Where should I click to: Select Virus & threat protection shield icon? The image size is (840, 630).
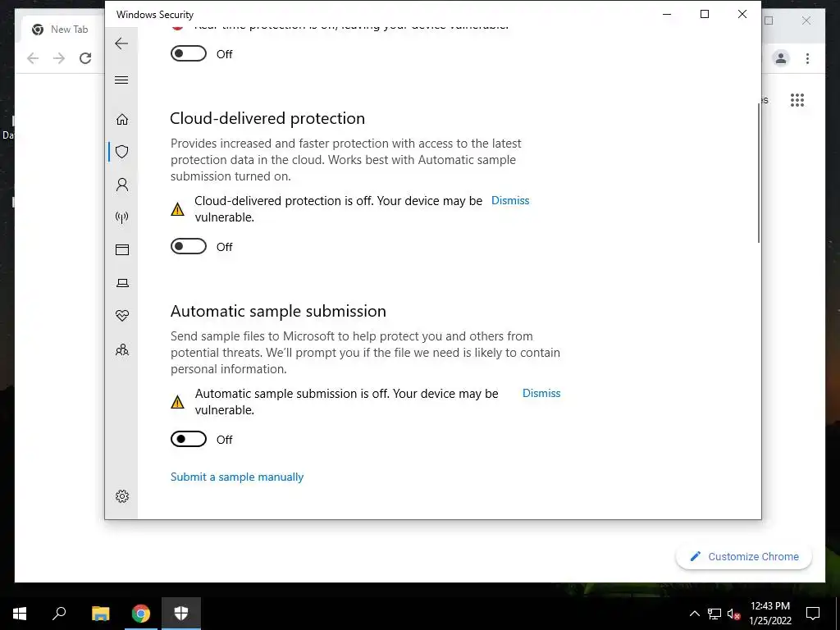122,152
